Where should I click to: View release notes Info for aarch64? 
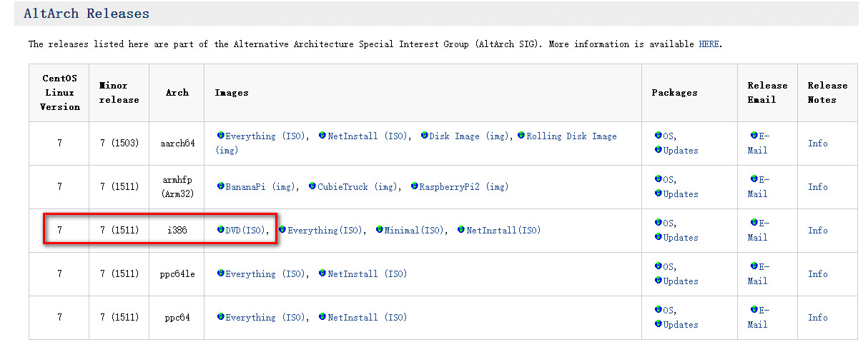pyautogui.click(x=818, y=144)
